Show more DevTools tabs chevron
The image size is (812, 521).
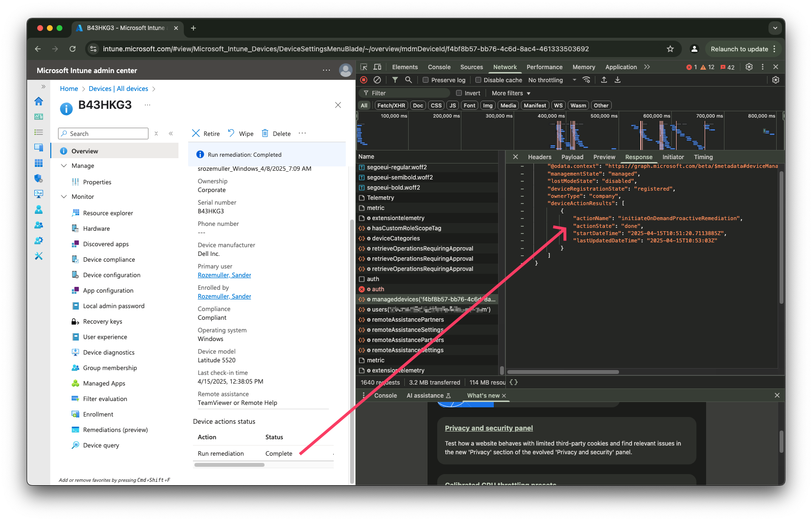(x=647, y=67)
